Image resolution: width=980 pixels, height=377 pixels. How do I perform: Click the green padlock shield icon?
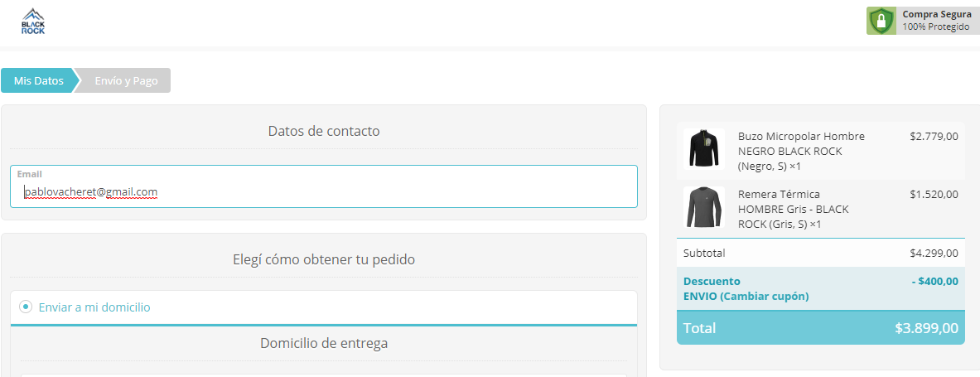pos(881,21)
